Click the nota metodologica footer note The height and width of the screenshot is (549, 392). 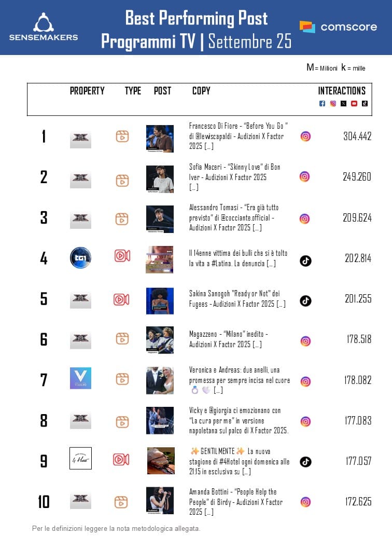point(116,528)
